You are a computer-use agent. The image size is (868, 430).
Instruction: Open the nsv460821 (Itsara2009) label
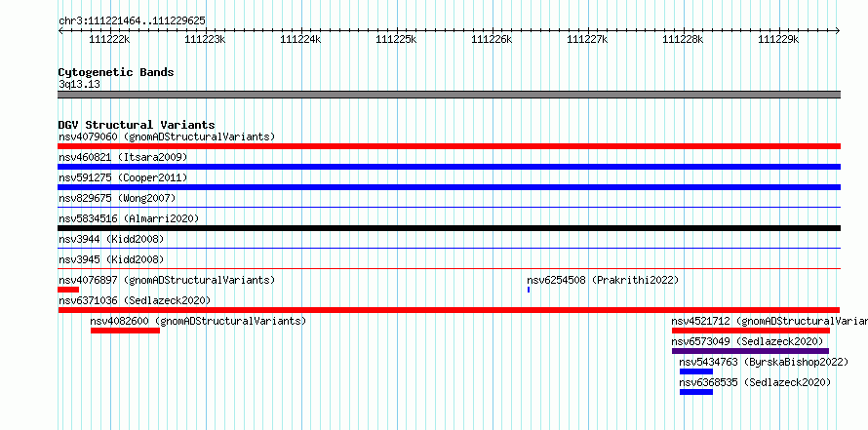[x=123, y=157]
